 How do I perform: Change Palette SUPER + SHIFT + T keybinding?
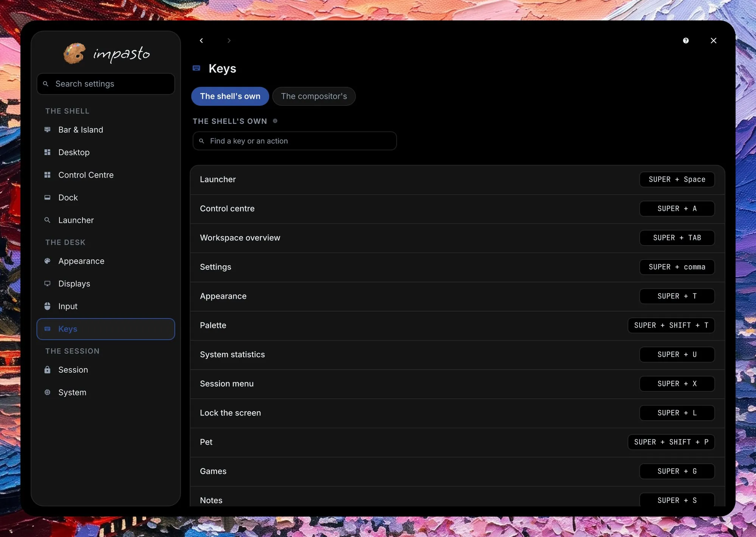point(671,325)
